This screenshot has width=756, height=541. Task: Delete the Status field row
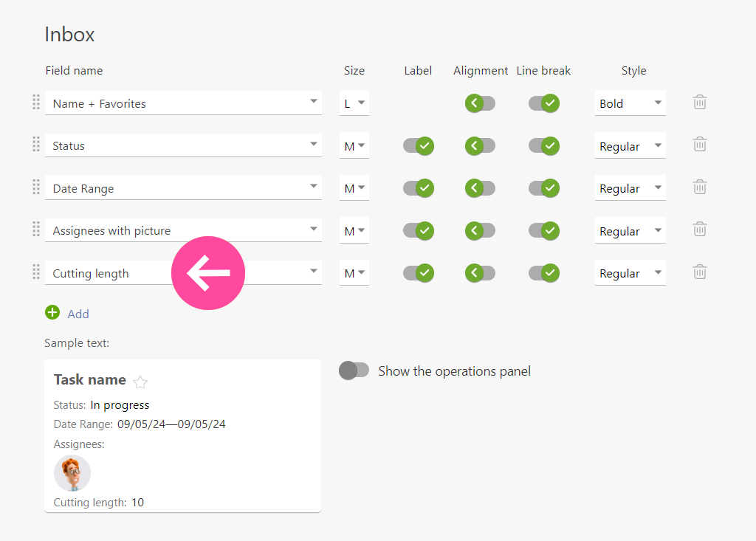point(700,144)
